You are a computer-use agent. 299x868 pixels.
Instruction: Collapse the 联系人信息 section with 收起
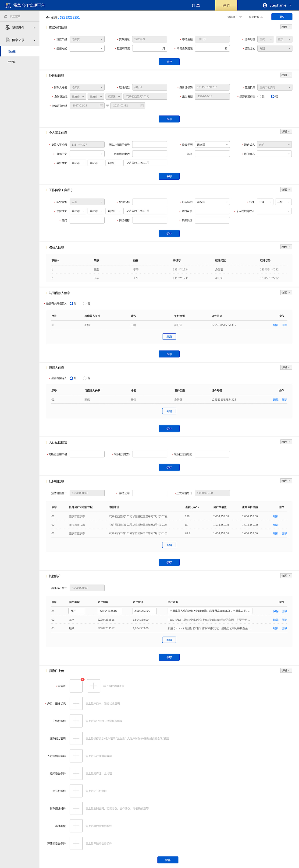[x=286, y=247]
